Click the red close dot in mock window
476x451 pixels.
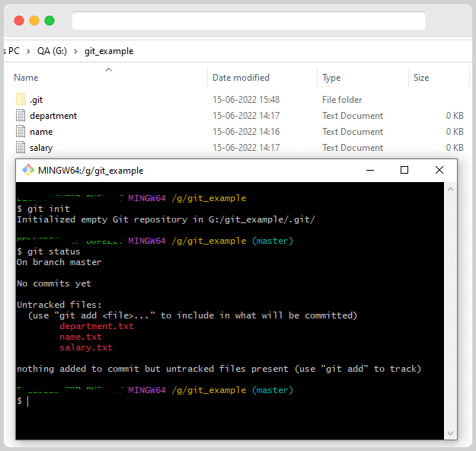point(19,21)
